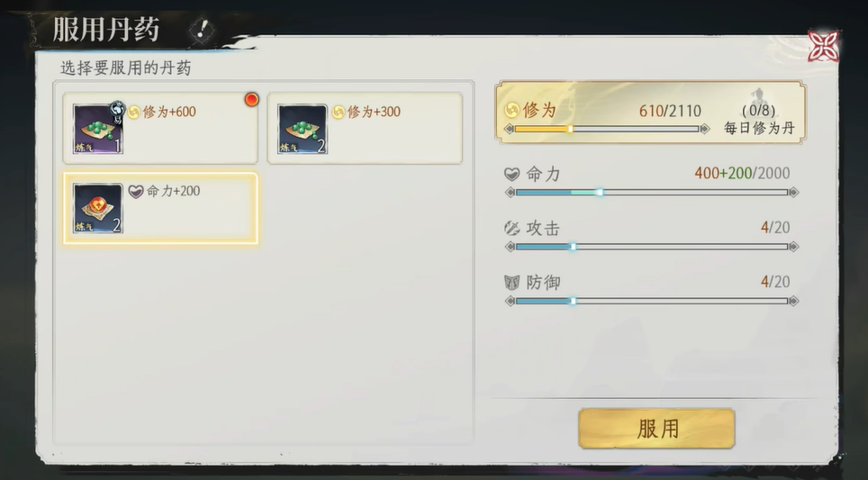Click the gold swirl icon beside 修为 header
868x480 pixels.
coord(512,110)
